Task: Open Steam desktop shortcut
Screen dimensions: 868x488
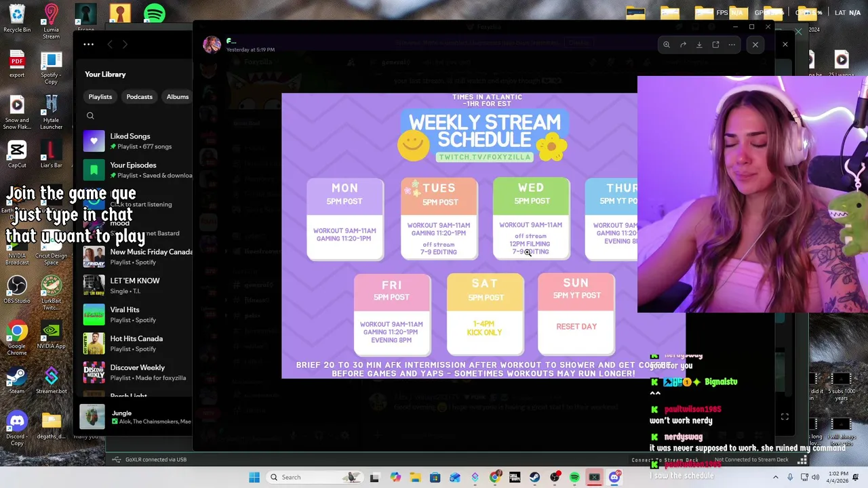Action: click(17, 381)
